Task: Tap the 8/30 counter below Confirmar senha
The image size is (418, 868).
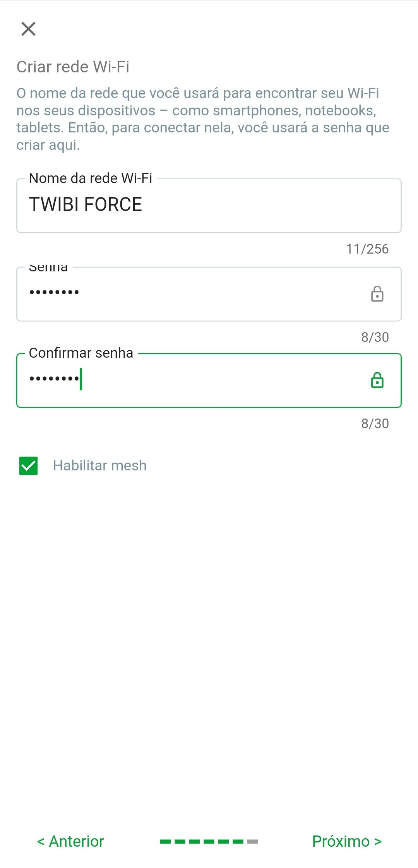Action: 375,424
